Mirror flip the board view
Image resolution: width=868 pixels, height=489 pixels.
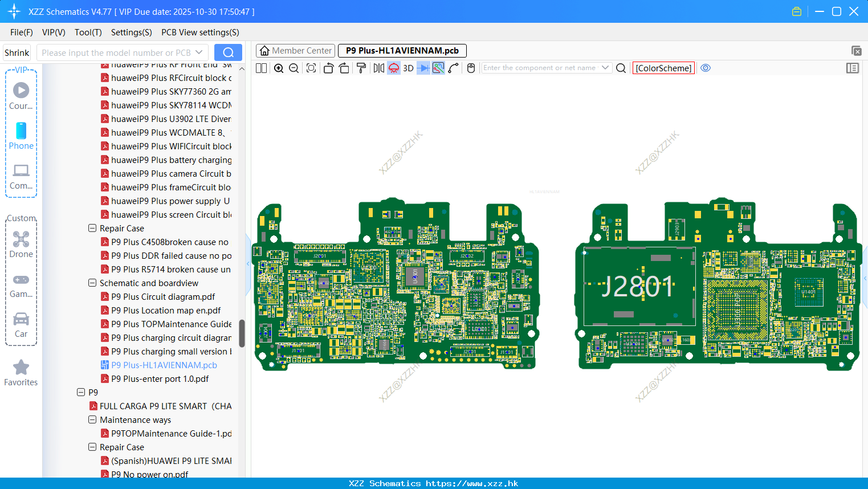[x=379, y=68]
